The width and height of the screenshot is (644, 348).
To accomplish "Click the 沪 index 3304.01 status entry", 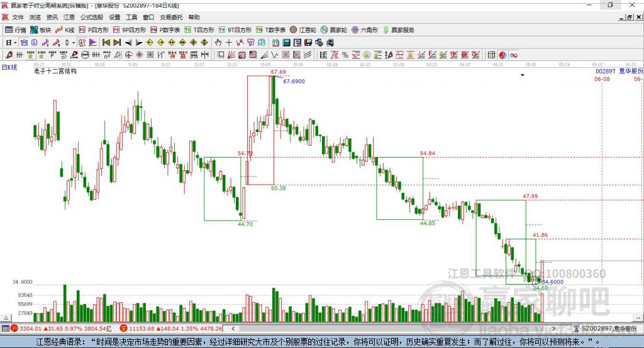I will [x=61, y=329].
